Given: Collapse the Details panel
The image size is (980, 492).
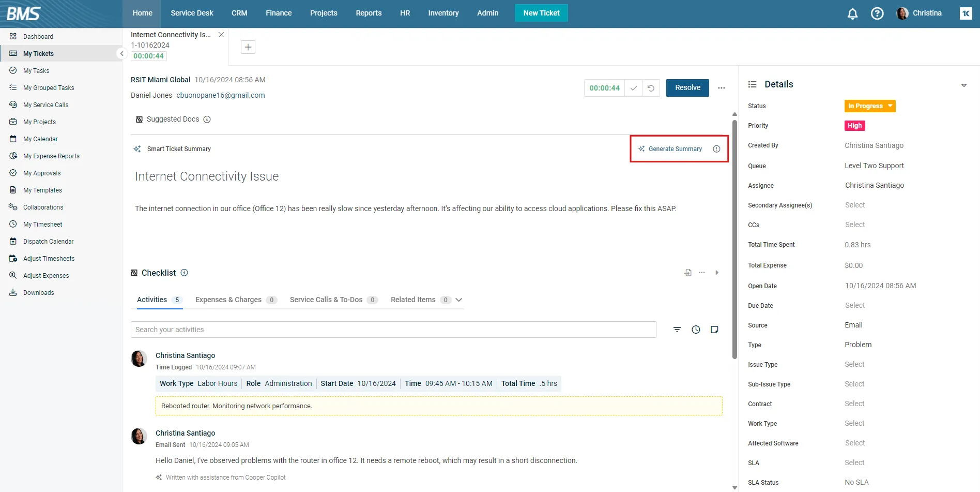Looking at the screenshot, I should tap(963, 85).
